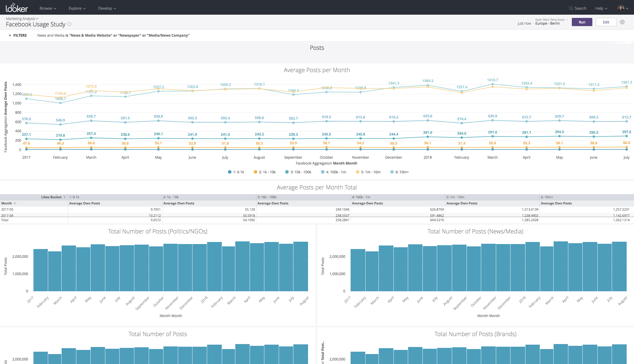The width and height of the screenshot is (634, 364).
Task: Click the Total Number of Posts (Brands) title
Action: click(475, 334)
